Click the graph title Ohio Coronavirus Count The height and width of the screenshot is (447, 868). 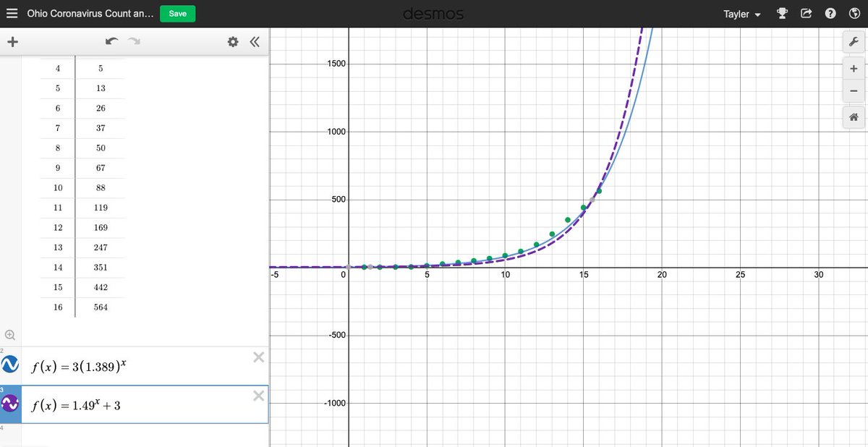click(90, 14)
